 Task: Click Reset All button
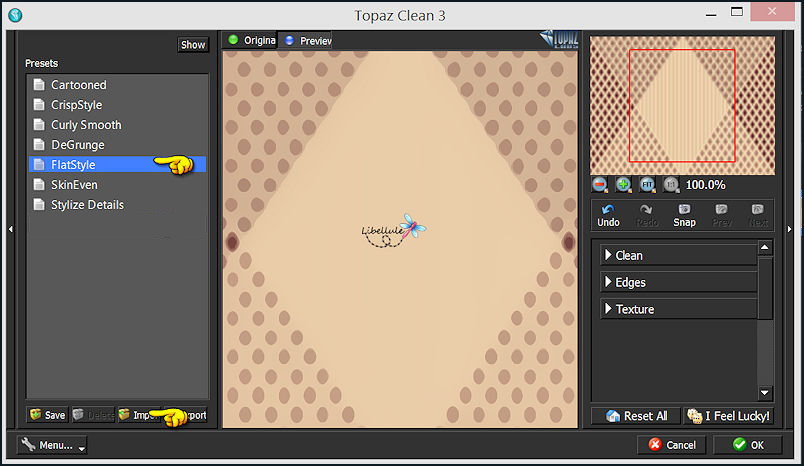pyautogui.click(x=636, y=416)
